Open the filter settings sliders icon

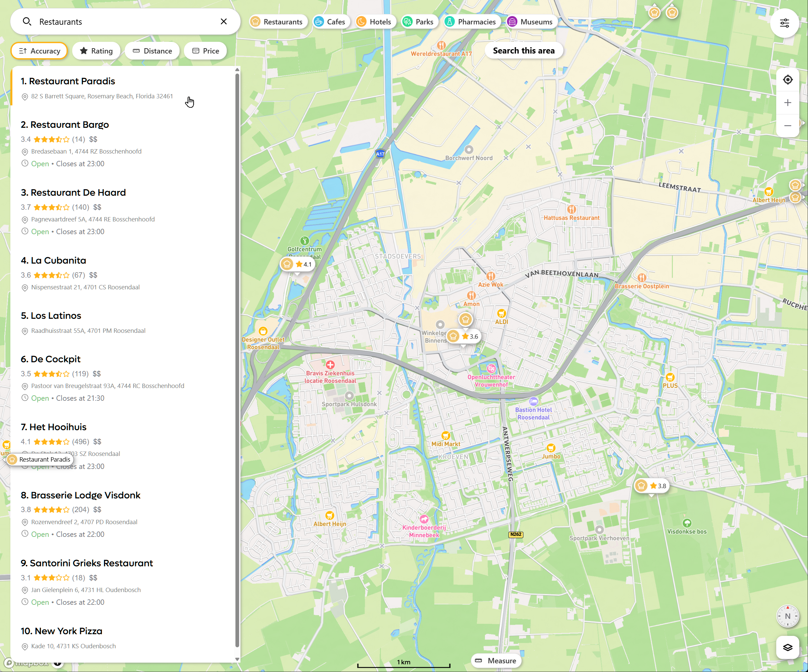click(784, 23)
